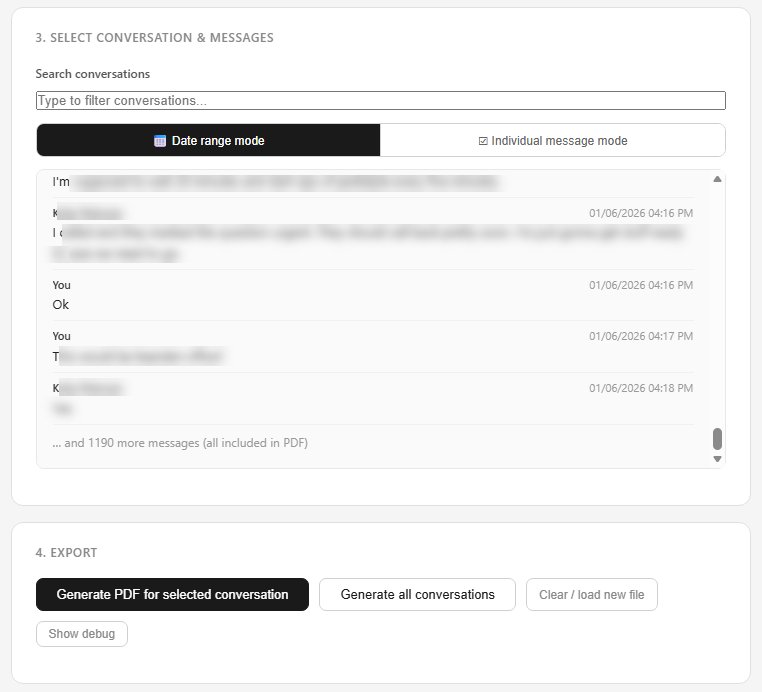Click the message list scroll down arrow
This screenshot has width=762, height=692.
pyautogui.click(x=717, y=459)
